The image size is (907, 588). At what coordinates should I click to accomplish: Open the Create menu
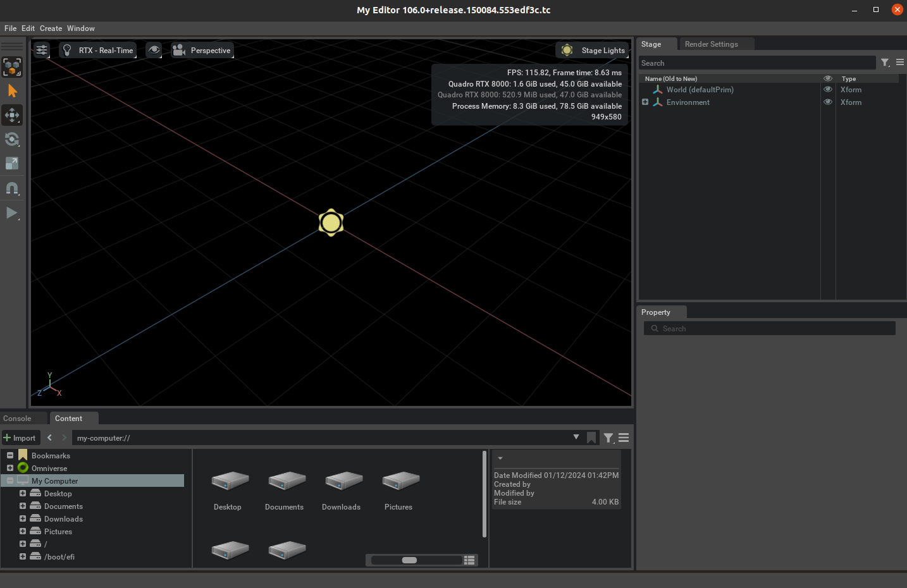(51, 28)
